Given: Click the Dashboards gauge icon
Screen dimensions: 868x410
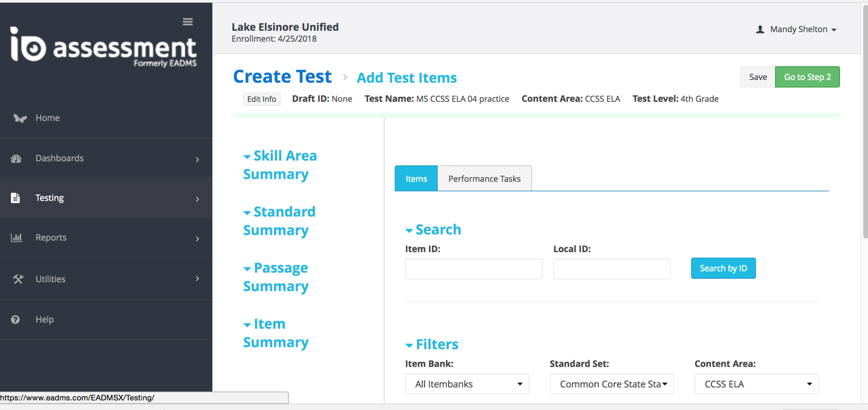Looking at the screenshot, I should tap(16, 159).
